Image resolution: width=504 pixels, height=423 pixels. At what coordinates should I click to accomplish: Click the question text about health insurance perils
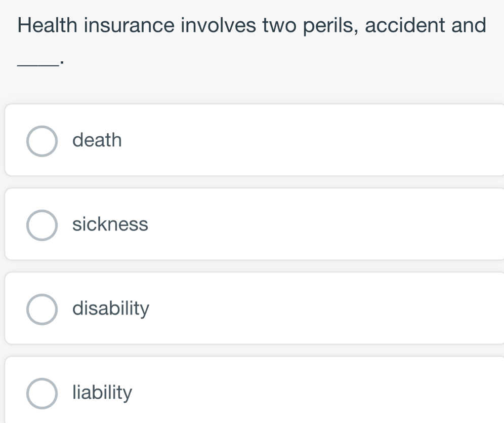click(251, 25)
